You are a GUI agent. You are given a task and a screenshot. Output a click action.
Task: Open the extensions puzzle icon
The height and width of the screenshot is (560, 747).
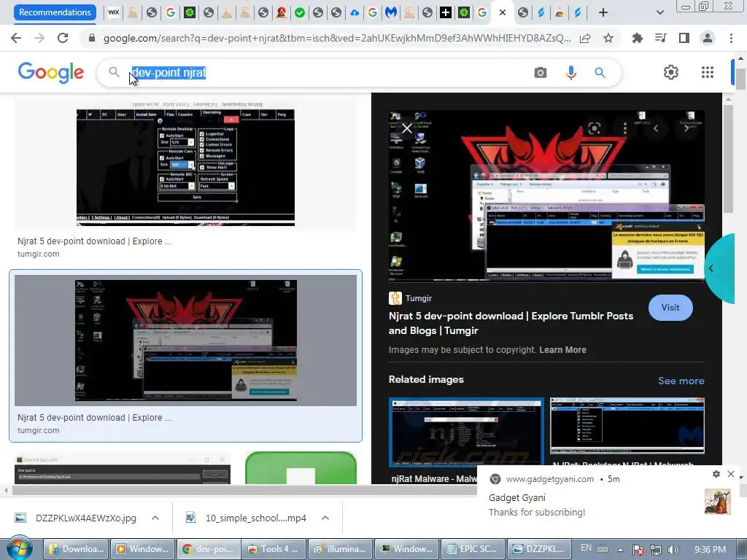click(638, 38)
